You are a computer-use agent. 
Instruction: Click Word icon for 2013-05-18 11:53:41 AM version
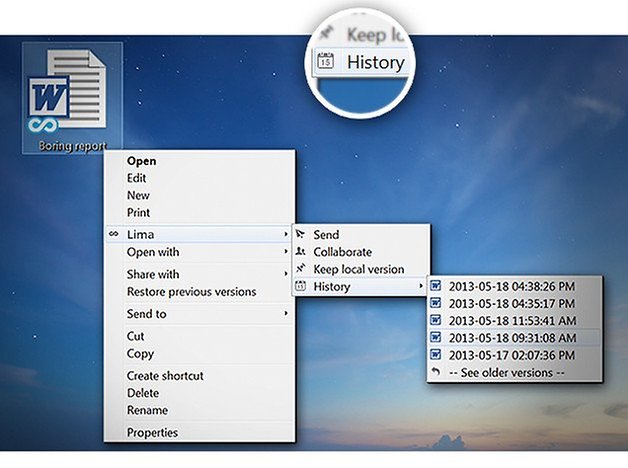(435, 320)
